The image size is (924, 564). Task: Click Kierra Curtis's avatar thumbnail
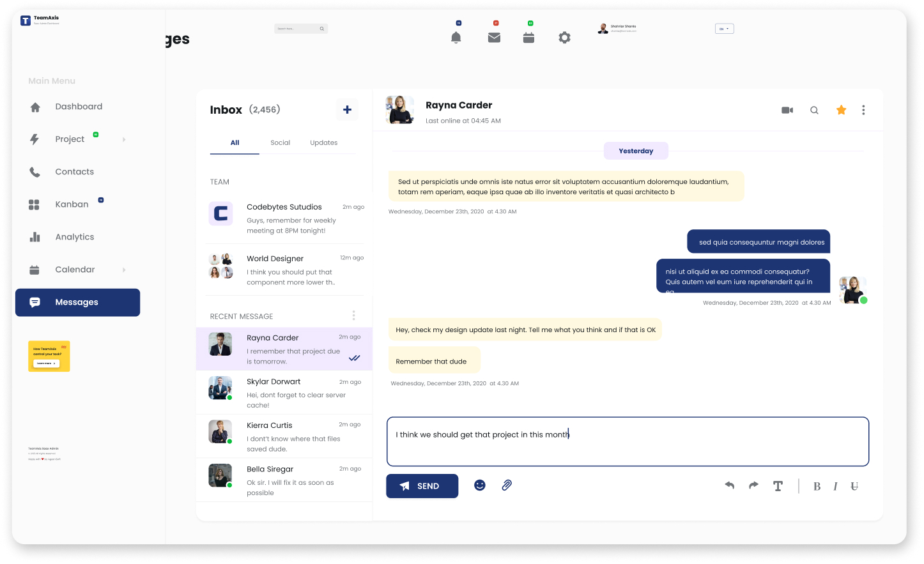pos(220,431)
